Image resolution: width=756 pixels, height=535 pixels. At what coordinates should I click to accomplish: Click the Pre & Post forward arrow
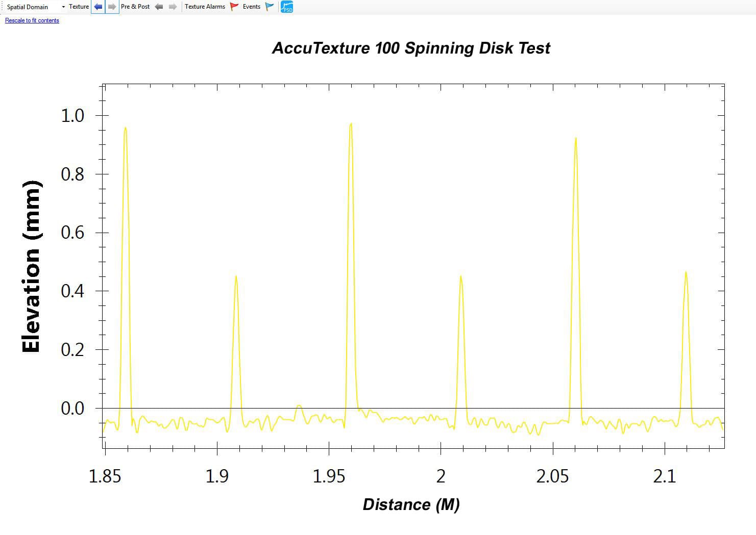coord(172,7)
